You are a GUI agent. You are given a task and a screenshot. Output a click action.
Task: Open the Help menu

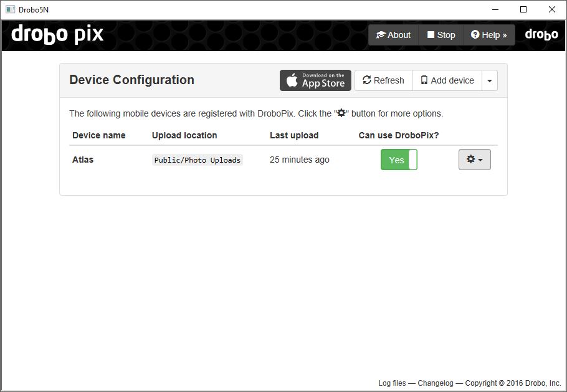tap(489, 35)
